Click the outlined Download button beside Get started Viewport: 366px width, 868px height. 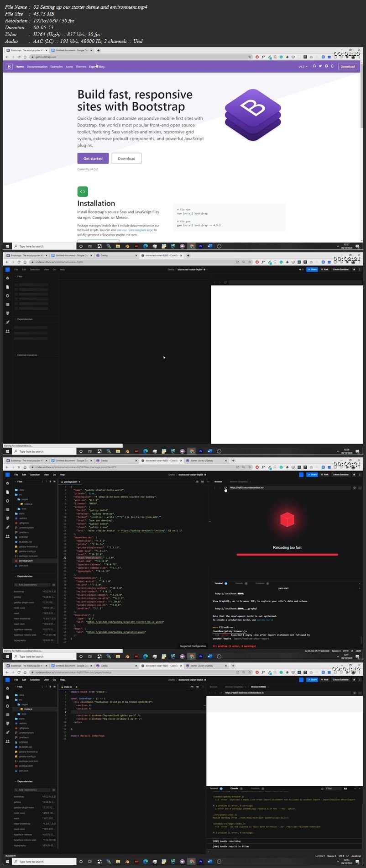tap(126, 159)
